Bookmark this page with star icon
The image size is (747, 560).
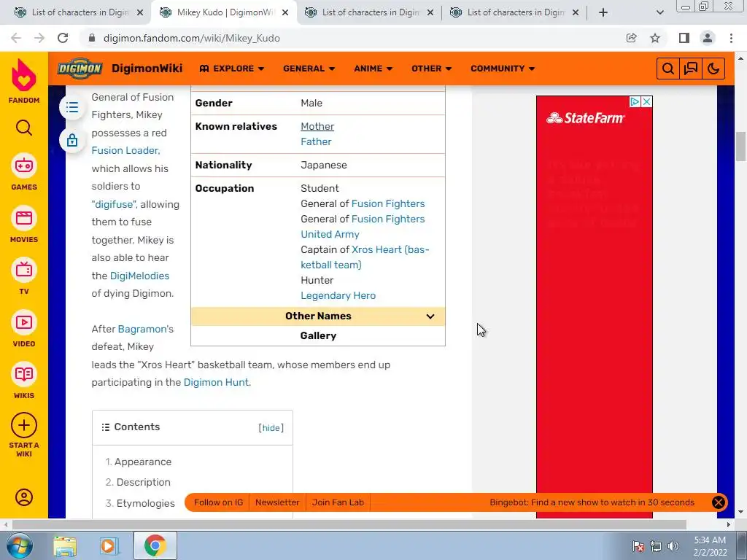pos(655,38)
